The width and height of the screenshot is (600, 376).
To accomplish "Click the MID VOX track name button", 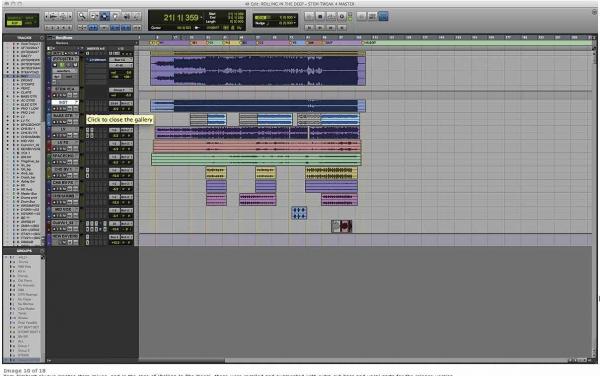I will [x=65, y=209].
